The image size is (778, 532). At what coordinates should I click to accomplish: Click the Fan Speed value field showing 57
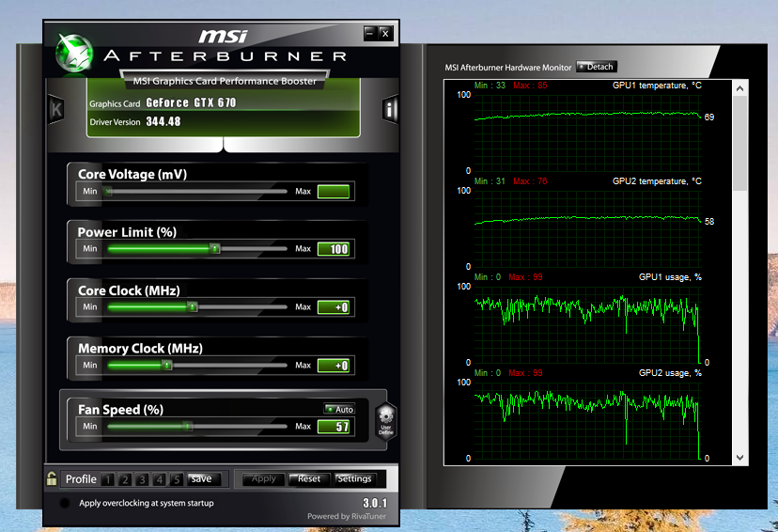334,427
